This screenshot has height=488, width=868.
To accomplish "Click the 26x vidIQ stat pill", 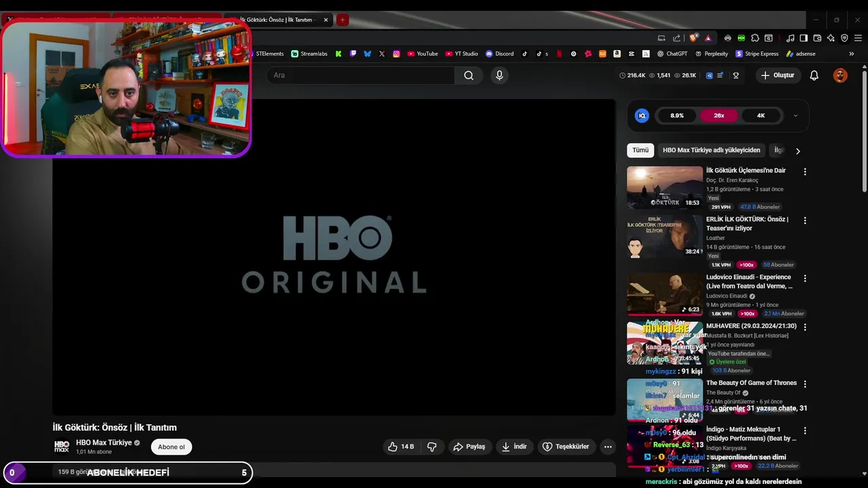I will tap(719, 116).
